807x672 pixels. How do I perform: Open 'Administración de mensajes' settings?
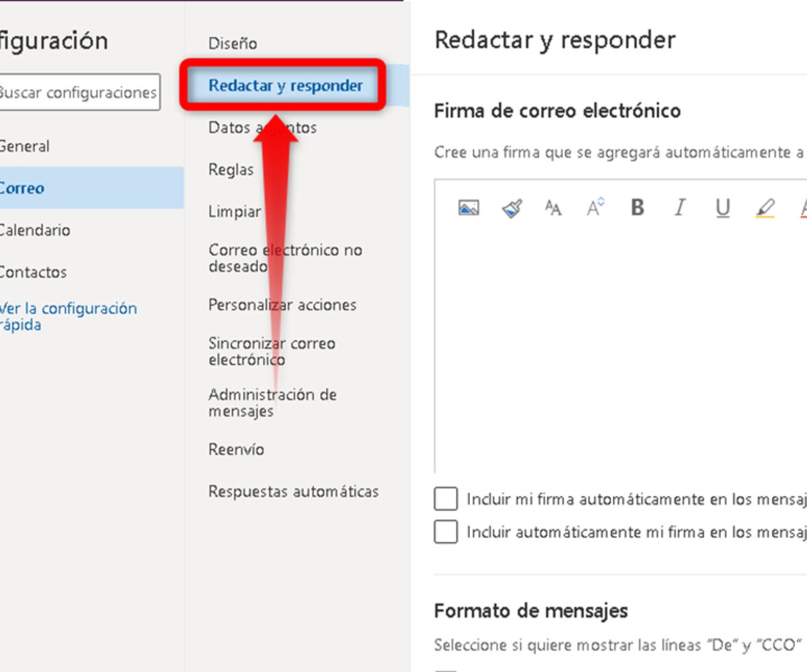(272, 403)
